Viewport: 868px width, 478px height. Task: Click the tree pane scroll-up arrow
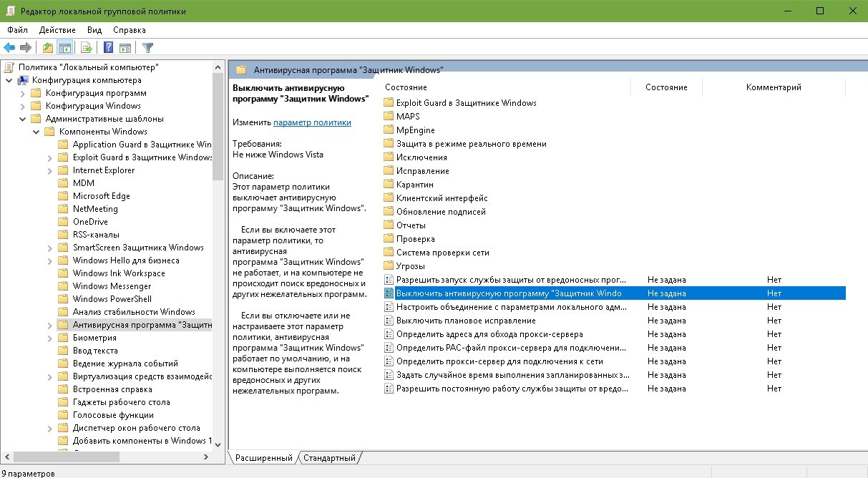point(218,67)
